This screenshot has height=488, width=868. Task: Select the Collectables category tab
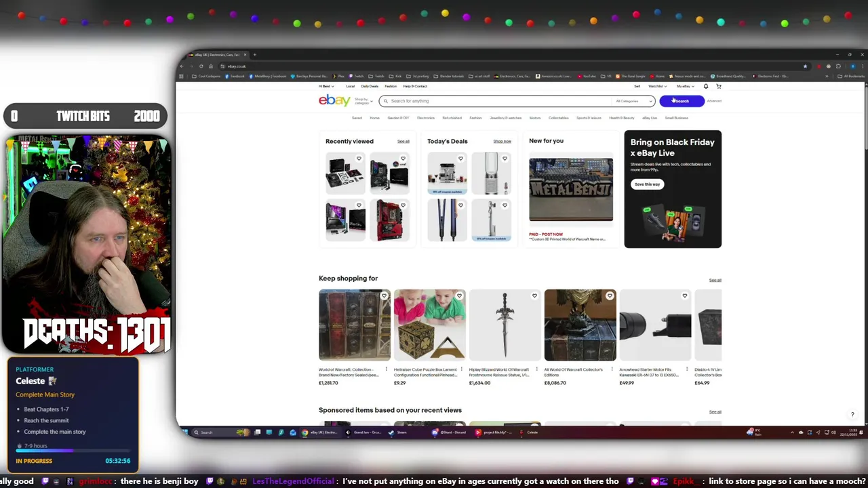(x=558, y=118)
